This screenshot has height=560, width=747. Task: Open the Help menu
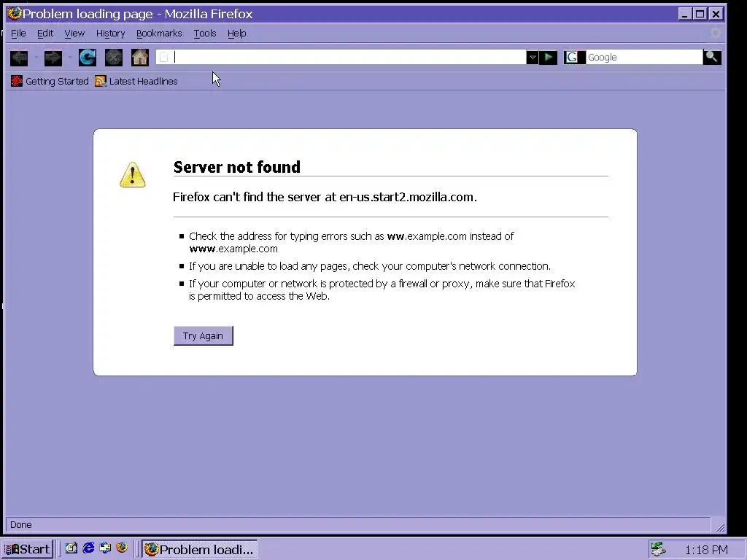237,34
